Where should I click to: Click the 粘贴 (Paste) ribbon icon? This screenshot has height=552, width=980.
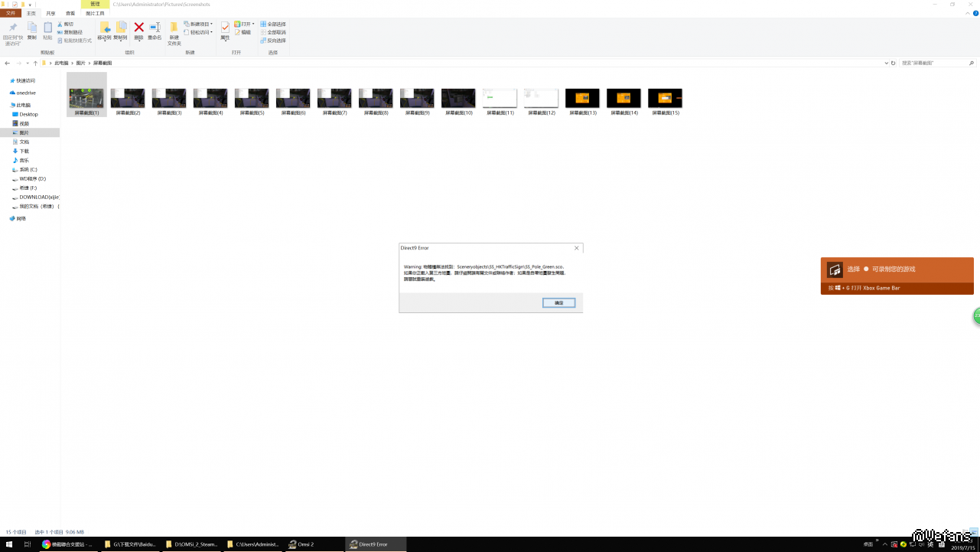47,31
